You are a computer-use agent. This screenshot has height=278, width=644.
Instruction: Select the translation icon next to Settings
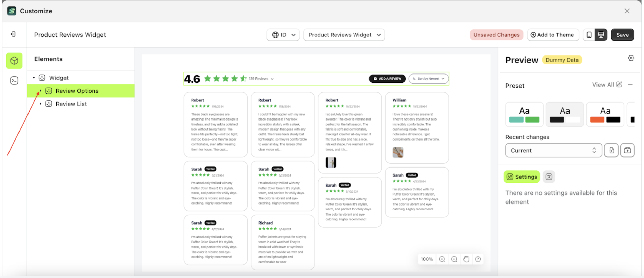point(548,177)
